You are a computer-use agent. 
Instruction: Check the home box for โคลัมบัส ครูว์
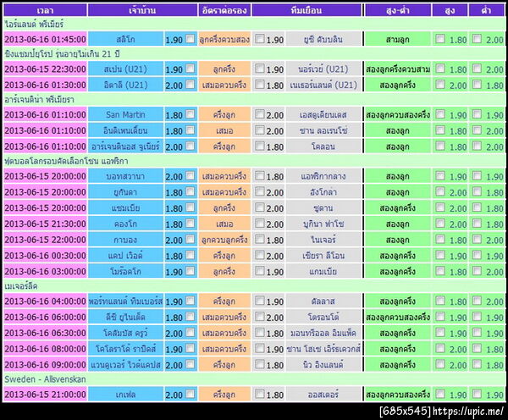tap(190, 333)
